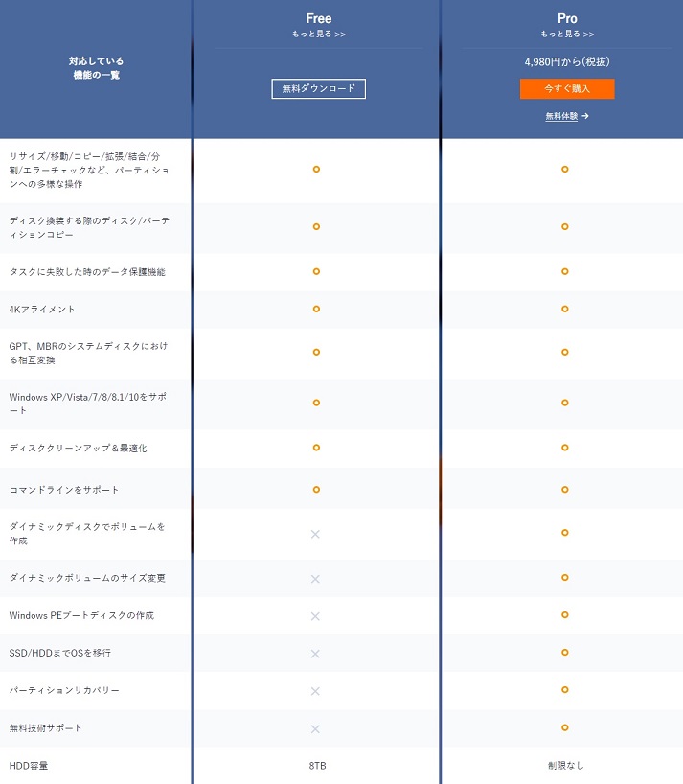This screenshot has height=784, width=683.
Task: Select the タスクに失敗した時のデータ保護機能 label
Action: (x=87, y=272)
